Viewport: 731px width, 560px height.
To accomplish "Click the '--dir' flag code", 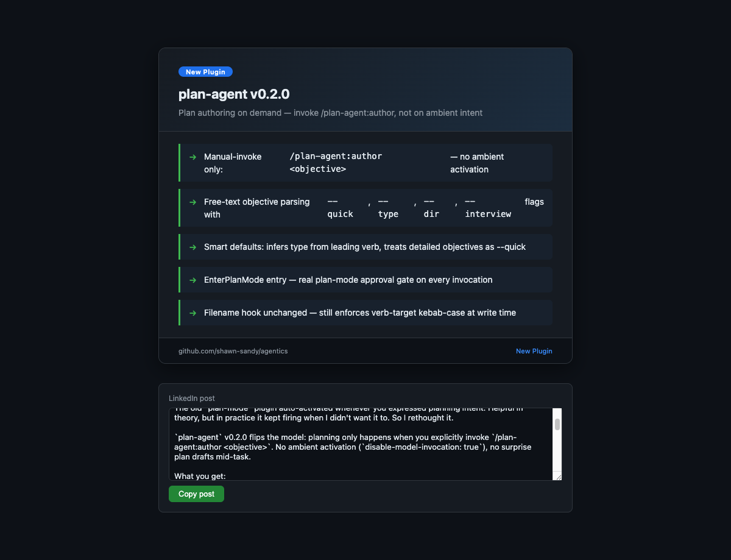I will [431, 208].
